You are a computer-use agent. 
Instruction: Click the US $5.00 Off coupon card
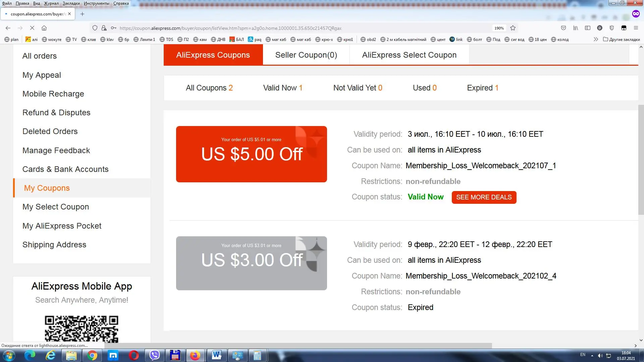click(252, 154)
